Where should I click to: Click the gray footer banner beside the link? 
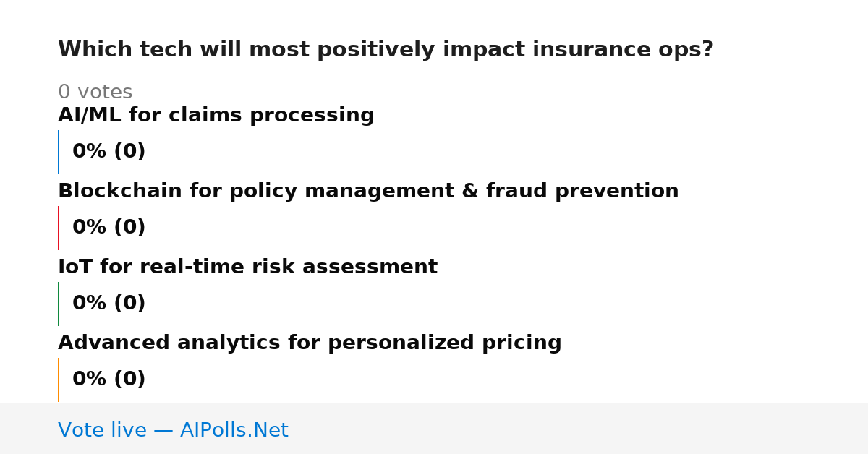[x=579, y=429]
